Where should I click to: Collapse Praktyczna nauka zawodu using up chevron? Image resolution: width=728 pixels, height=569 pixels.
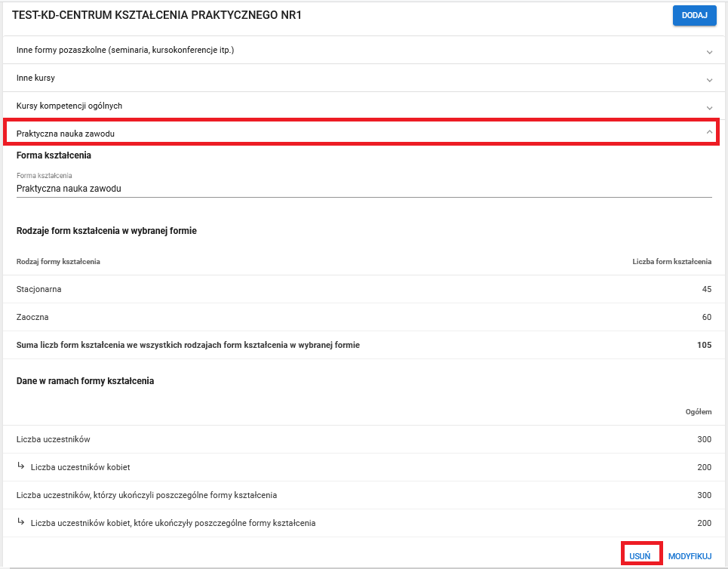pyautogui.click(x=709, y=132)
